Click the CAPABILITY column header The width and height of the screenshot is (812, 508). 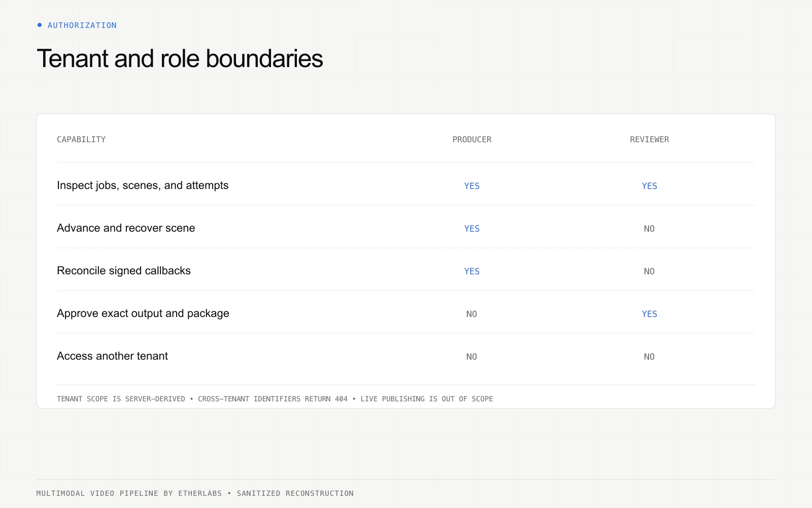(x=81, y=139)
